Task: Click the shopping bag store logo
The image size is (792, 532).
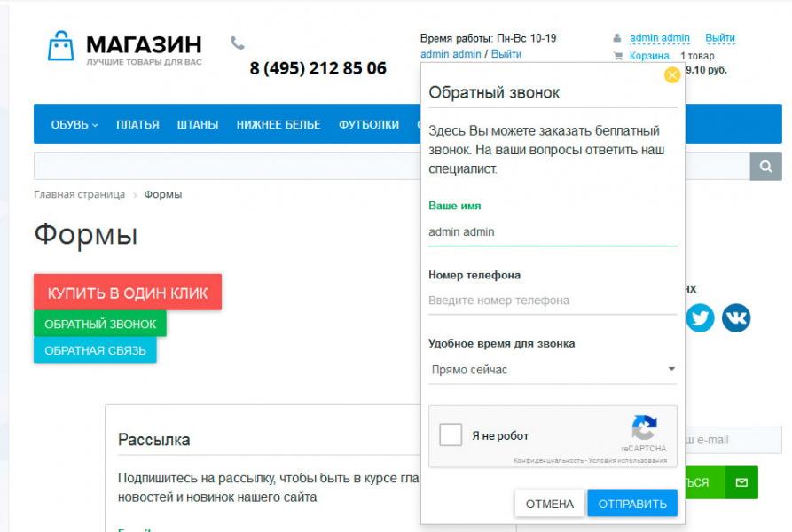Action: [x=61, y=47]
